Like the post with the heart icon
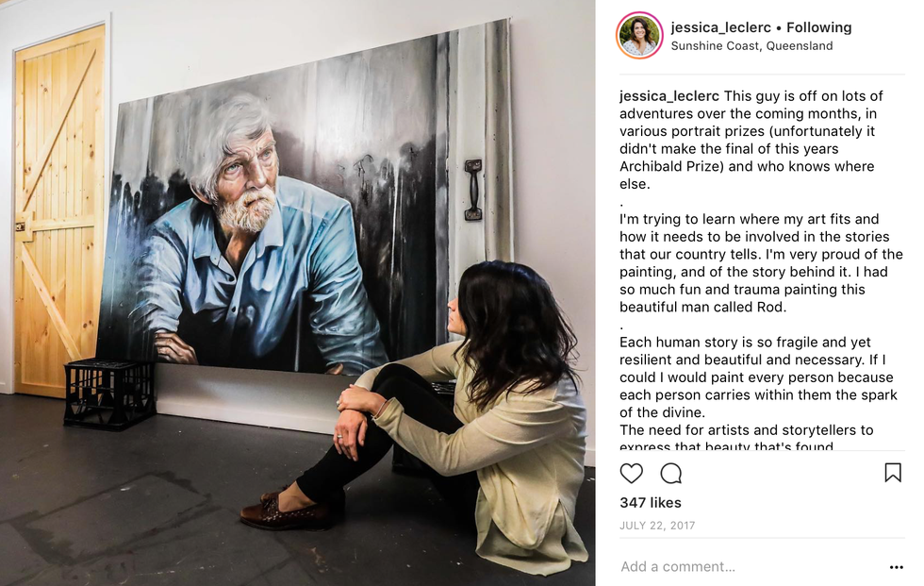The height and width of the screenshot is (586, 924). tap(631, 473)
